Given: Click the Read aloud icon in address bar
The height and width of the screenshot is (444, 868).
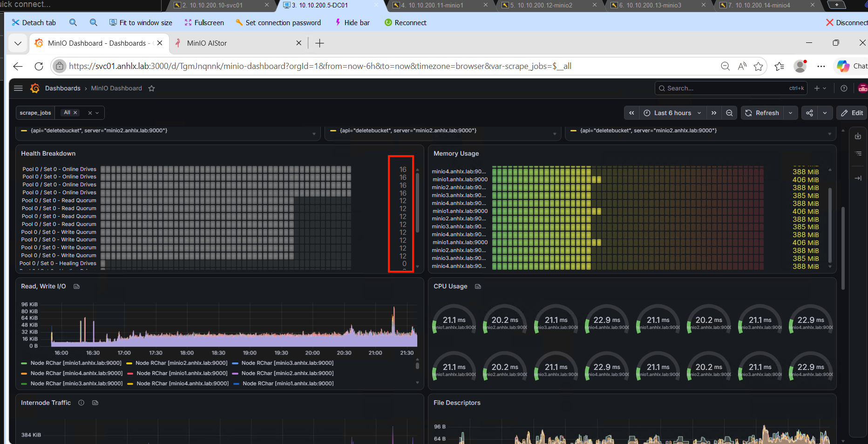Looking at the screenshot, I should [742, 66].
